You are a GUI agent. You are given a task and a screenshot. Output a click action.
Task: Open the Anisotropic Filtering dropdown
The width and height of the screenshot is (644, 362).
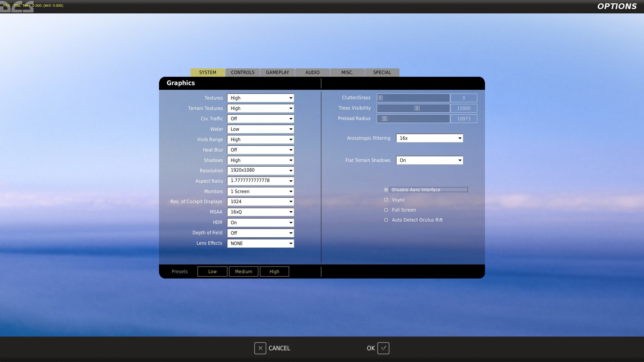429,138
